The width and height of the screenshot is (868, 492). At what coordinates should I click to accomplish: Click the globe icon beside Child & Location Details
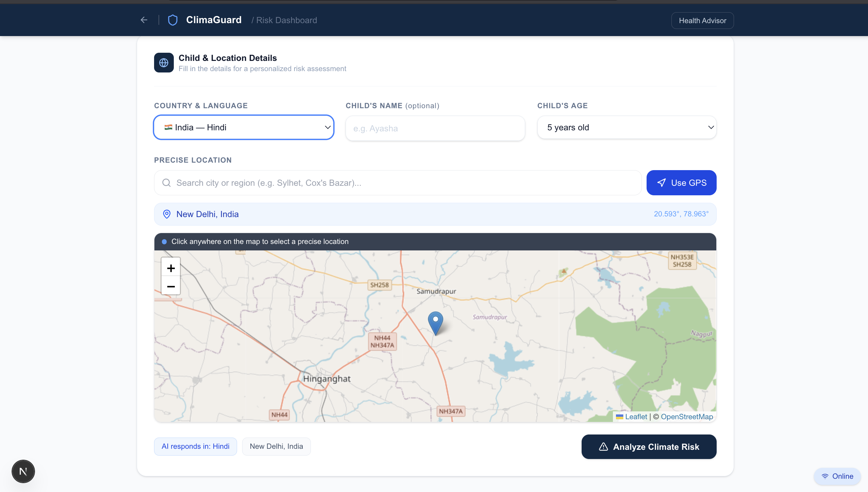(164, 63)
